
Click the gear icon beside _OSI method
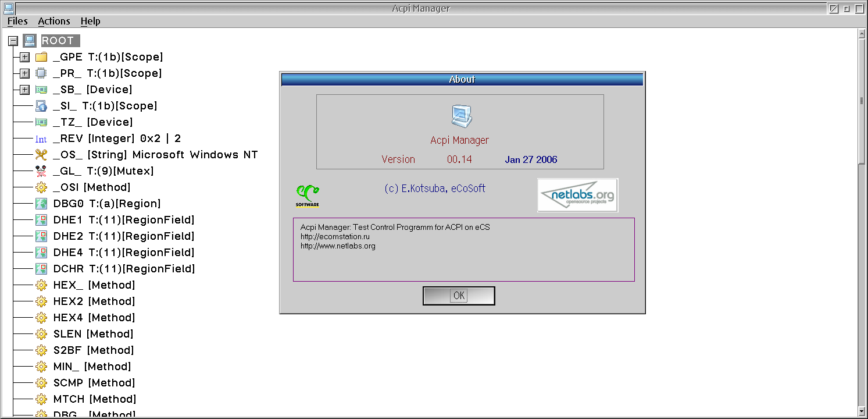(41, 187)
